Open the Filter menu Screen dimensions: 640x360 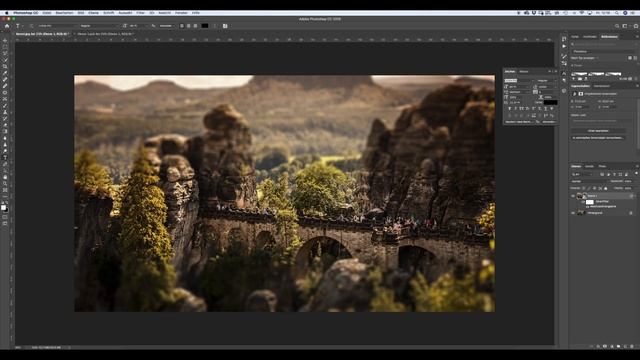[140, 13]
